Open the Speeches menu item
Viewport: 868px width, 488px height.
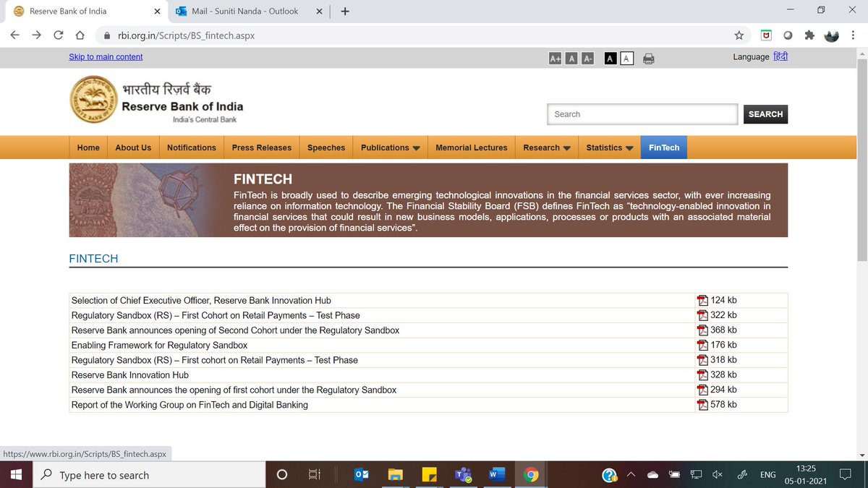click(x=326, y=147)
